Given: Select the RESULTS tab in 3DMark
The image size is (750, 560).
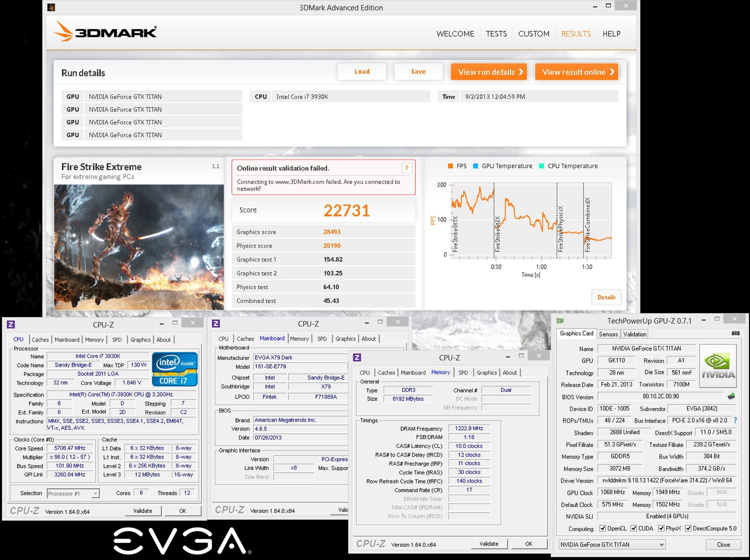Looking at the screenshot, I should 576,33.
